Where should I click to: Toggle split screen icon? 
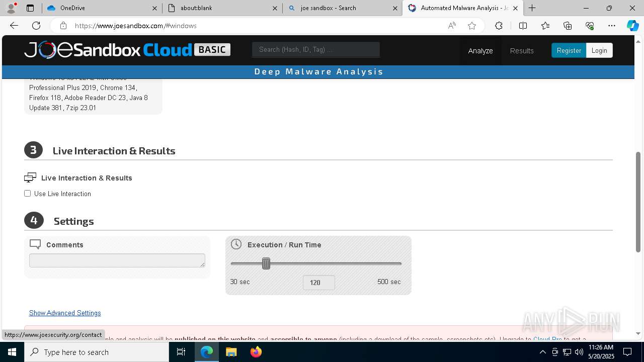523,26
